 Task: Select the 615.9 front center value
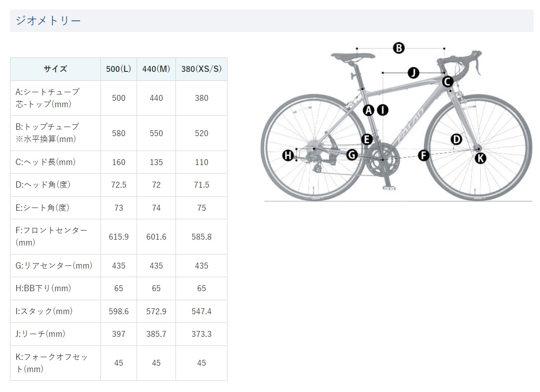[x=118, y=236]
